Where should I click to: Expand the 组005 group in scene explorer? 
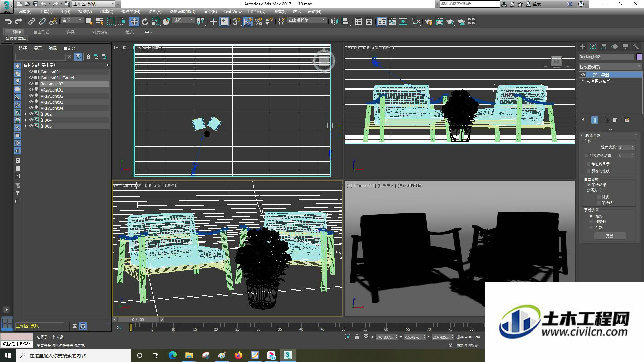coord(26,126)
